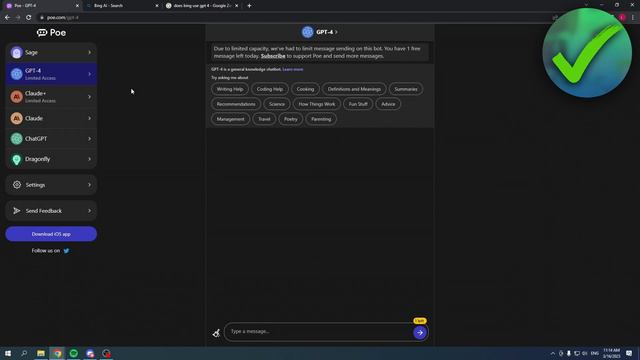The height and width of the screenshot is (360, 640).
Task: Expand the Settings row chevron
Action: pos(89,185)
